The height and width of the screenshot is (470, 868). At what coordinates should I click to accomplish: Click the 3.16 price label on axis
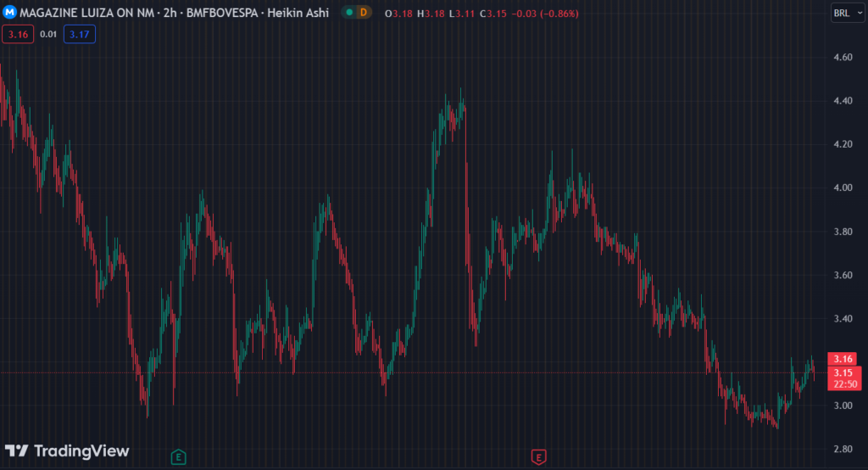(x=843, y=359)
